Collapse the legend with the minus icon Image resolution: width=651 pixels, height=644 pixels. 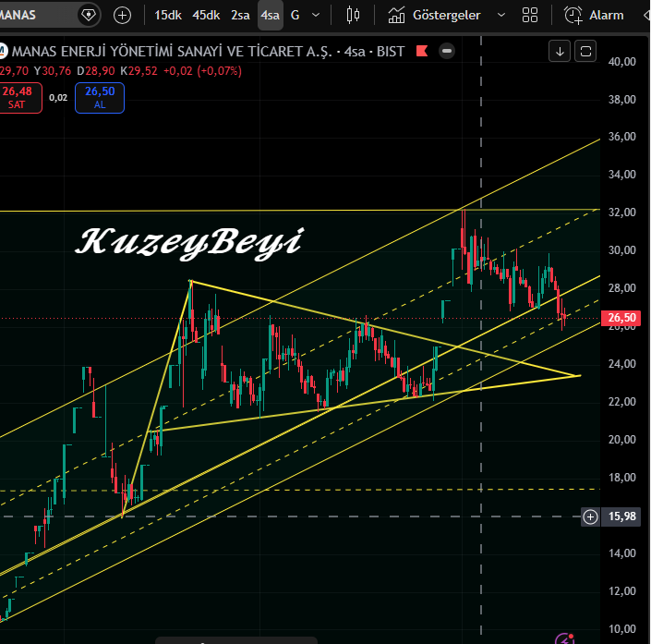(x=447, y=51)
